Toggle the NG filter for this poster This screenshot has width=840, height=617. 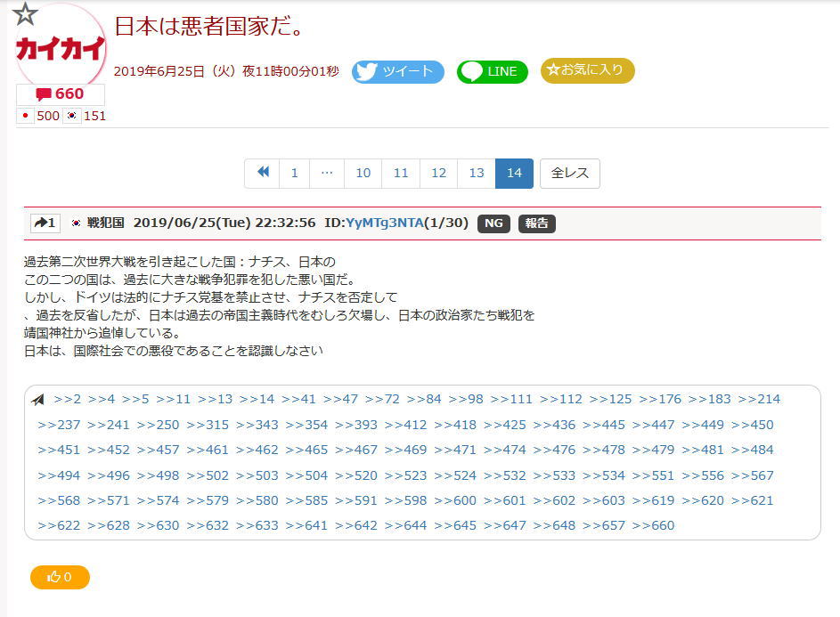(493, 223)
